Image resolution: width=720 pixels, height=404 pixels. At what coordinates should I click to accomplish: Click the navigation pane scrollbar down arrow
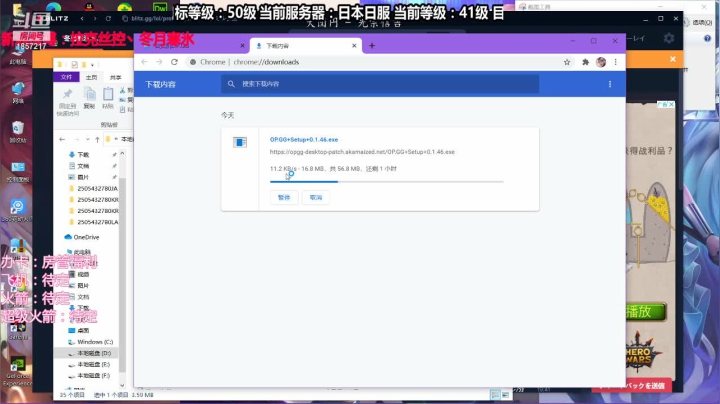122,385
